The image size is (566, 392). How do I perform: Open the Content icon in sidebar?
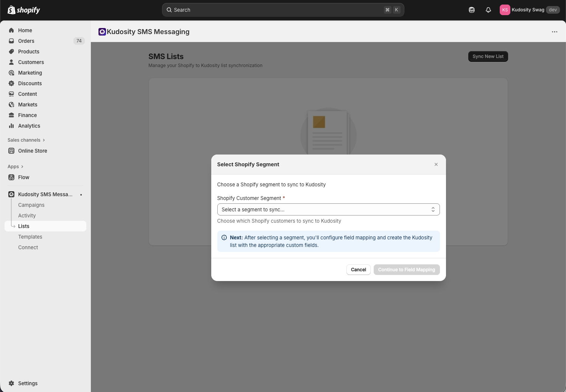11,94
